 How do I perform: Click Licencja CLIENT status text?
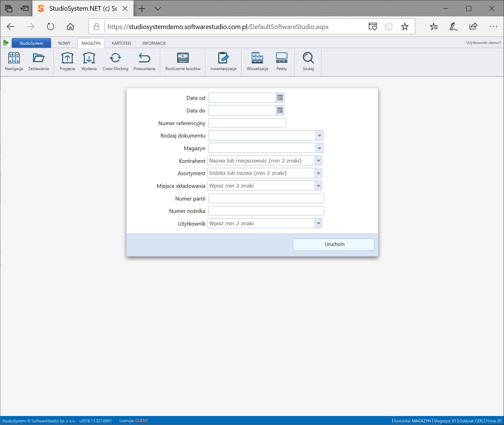134,421
